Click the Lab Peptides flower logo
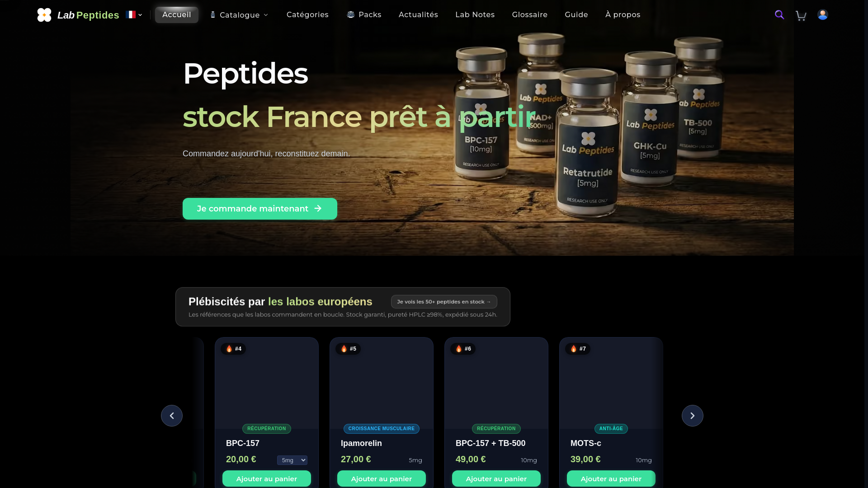This screenshot has width=868, height=488. [44, 15]
